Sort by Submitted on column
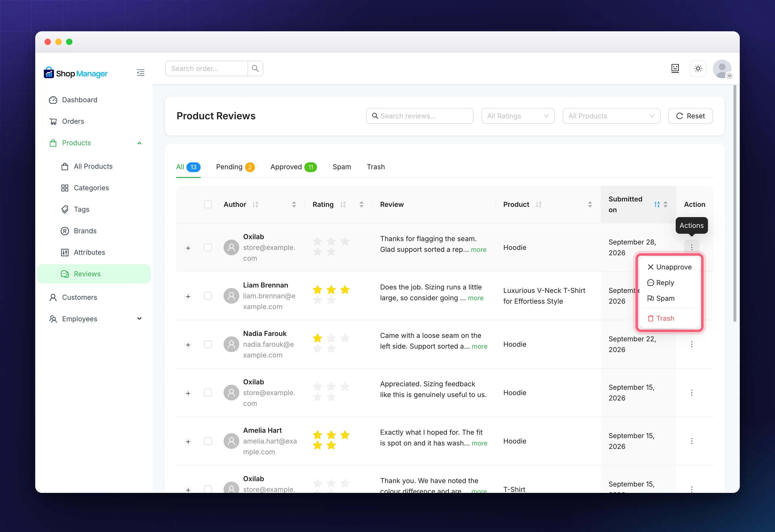 click(638, 204)
